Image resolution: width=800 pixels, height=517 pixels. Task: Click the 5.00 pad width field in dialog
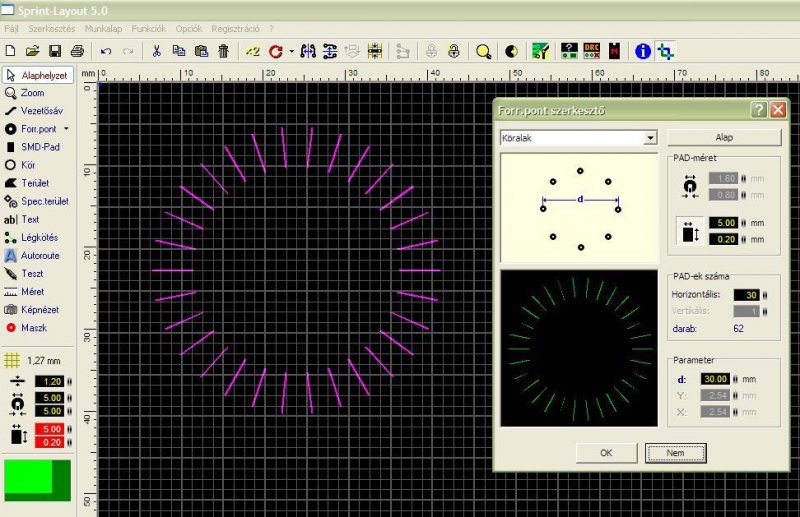pos(723,223)
